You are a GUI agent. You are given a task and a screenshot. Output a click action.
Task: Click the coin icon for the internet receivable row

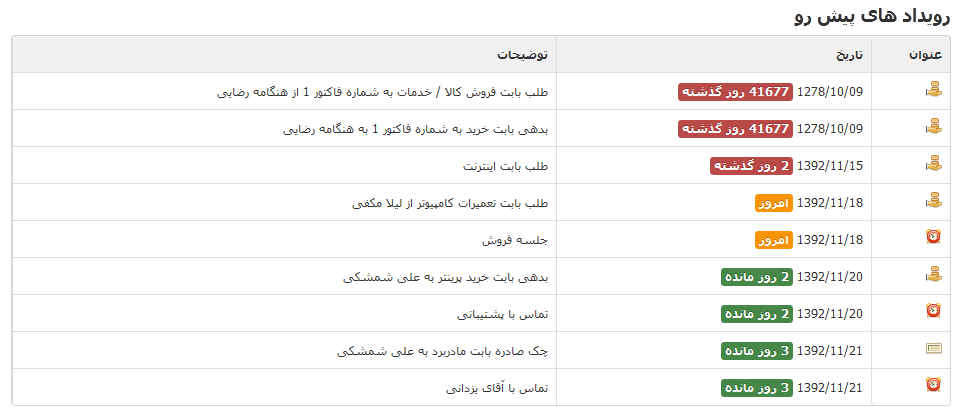click(x=933, y=164)
